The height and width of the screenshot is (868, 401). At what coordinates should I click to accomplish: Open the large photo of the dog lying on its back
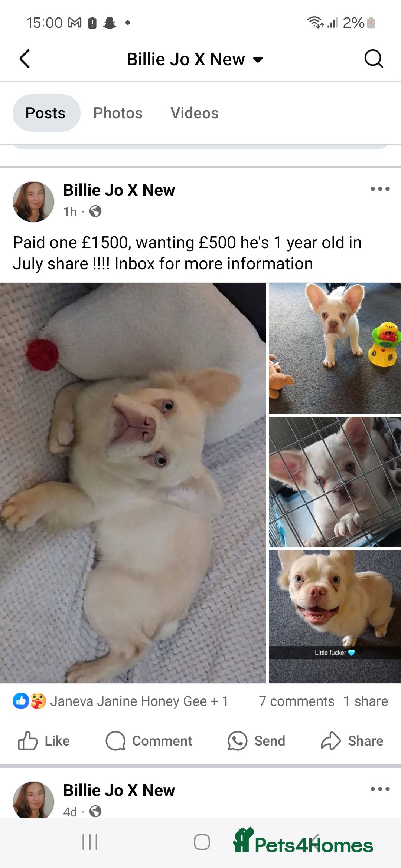(x=133, y=483)
